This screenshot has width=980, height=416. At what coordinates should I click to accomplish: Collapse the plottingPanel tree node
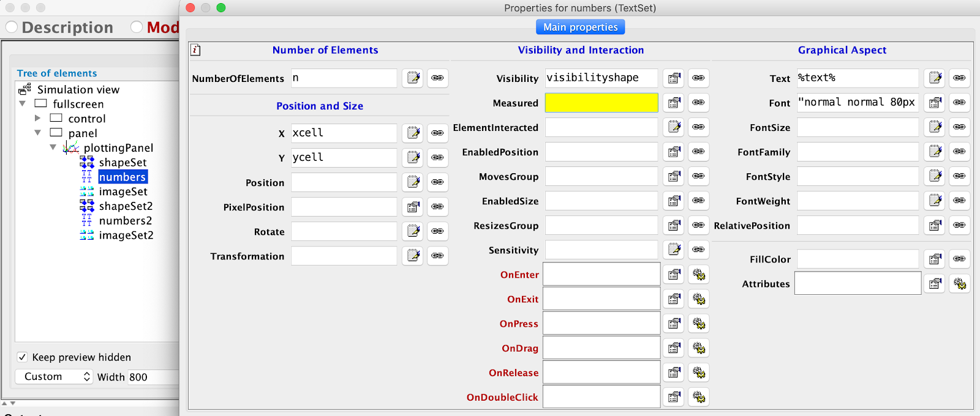(53, 147)
